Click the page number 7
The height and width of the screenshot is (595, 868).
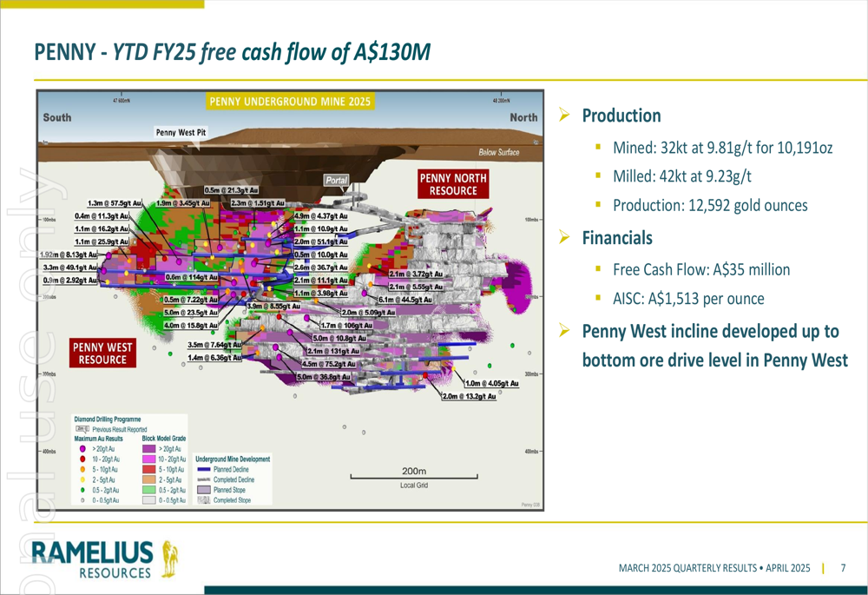(843, 568)
